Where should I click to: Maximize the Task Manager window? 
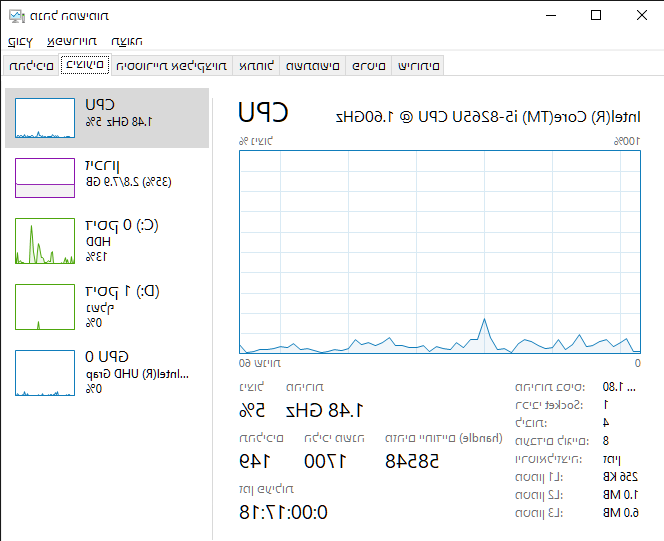click(596, 15)
